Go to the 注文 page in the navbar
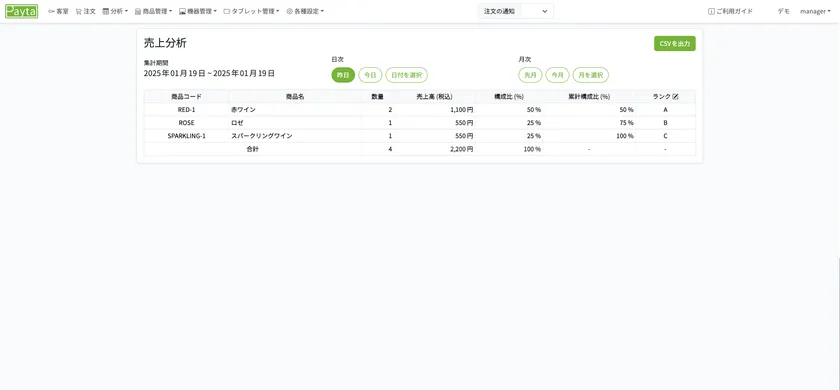The height and width of the screenshot is (390, 840). point(86,11)
